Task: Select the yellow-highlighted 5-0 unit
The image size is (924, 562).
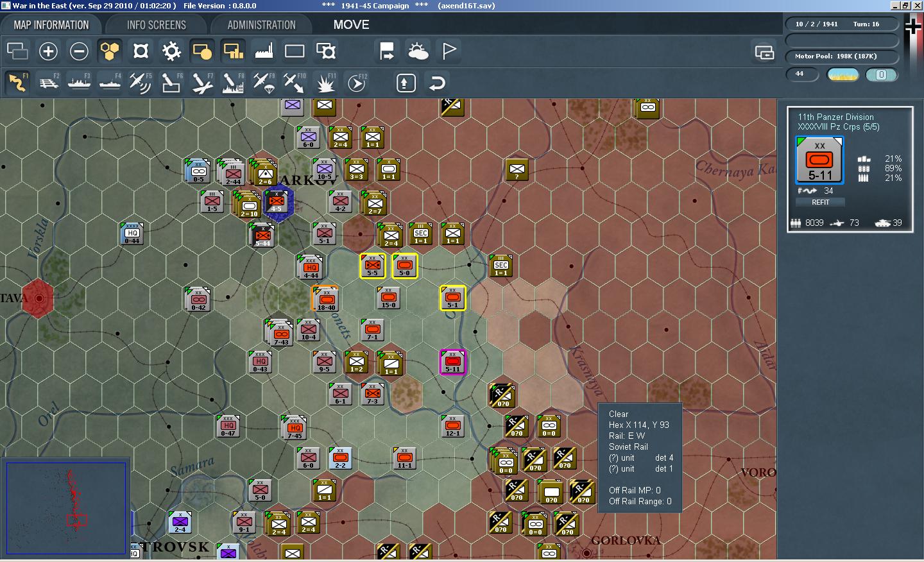Action: [x=404, y=266]
